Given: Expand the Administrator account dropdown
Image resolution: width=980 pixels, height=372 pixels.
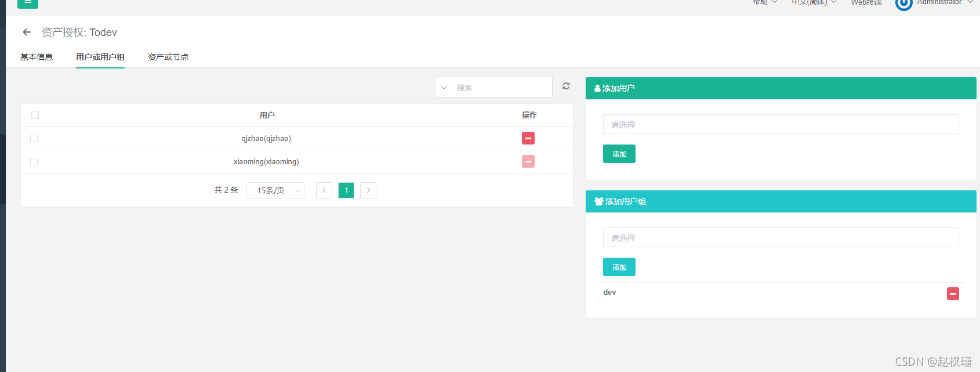Looking at the screenshot, I should click(945, 2).
